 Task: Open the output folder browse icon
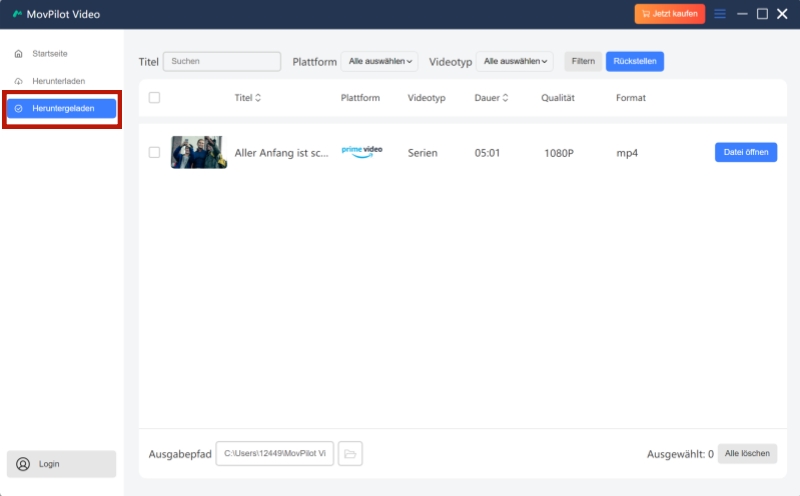[350, 454]
